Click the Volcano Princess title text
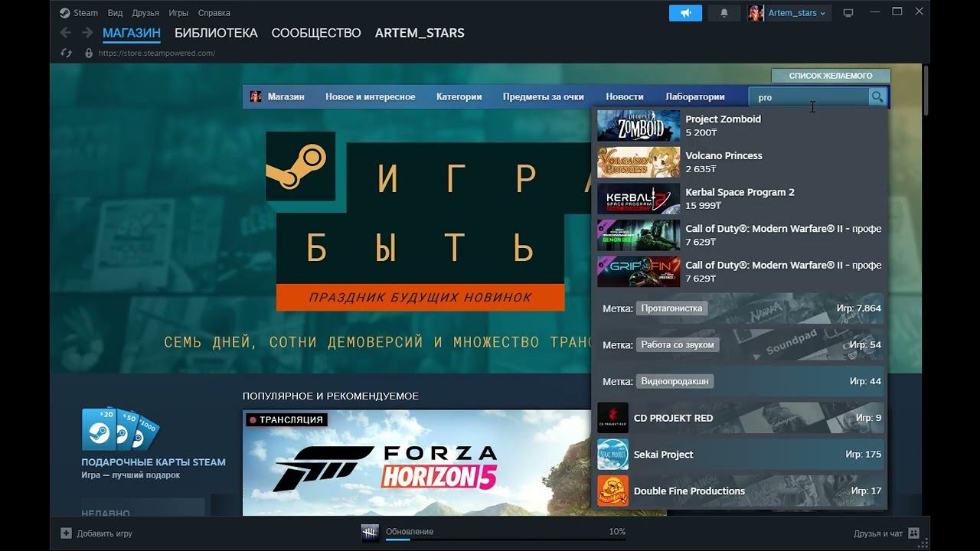 pos(724,155)
